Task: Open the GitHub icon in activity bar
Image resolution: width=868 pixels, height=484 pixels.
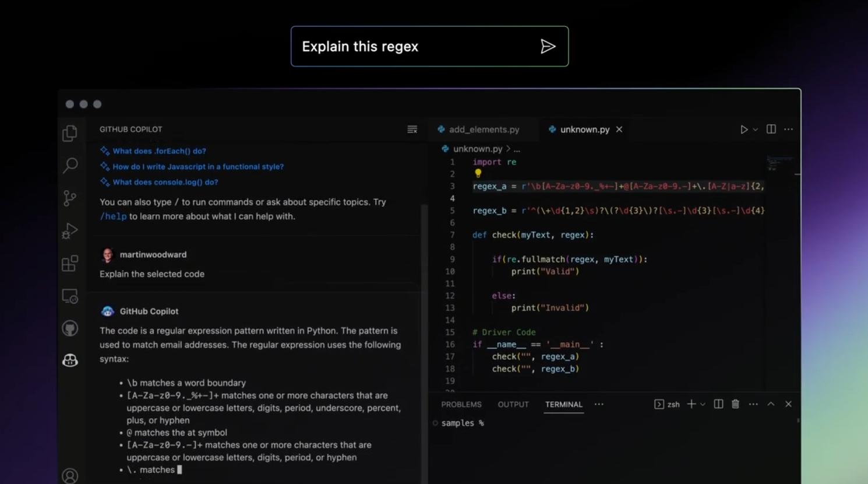Action: tap(70, 328)
